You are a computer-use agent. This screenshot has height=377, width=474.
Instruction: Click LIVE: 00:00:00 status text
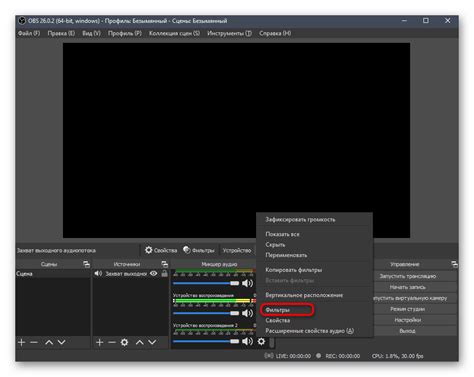(293, 356)
